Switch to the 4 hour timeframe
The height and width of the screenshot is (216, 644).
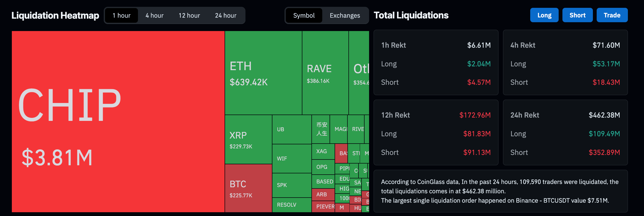(x=154, y=16)
